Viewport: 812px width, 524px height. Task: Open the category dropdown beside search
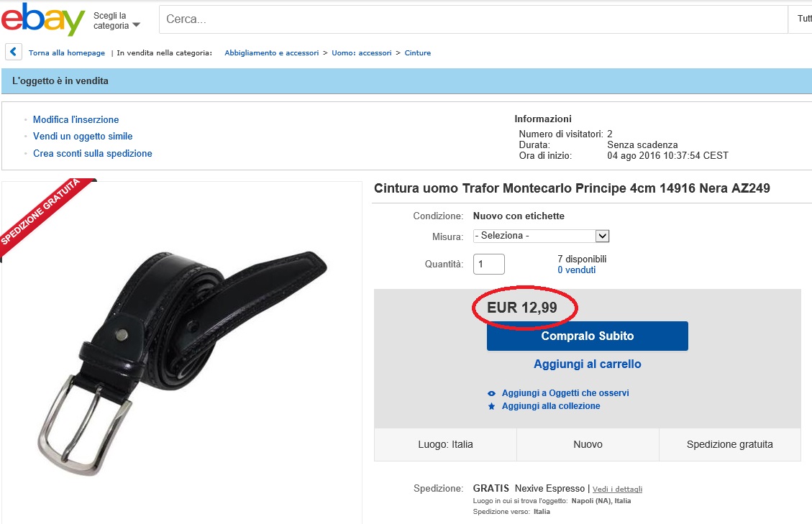click(803, 19)
